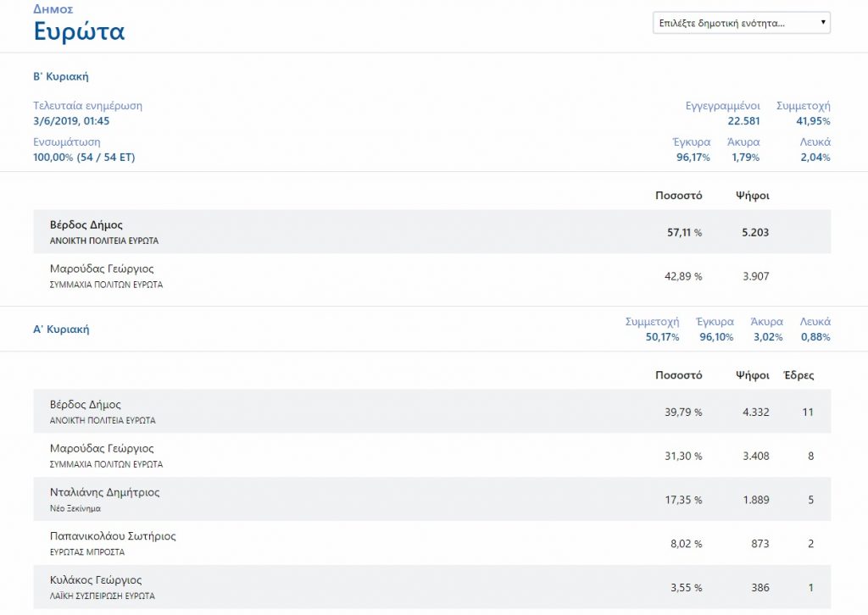Screen dimensions: 868x615
Task: Click the first-round 50,17% 'Συμμετοχή' value
Action: (662, 337)
